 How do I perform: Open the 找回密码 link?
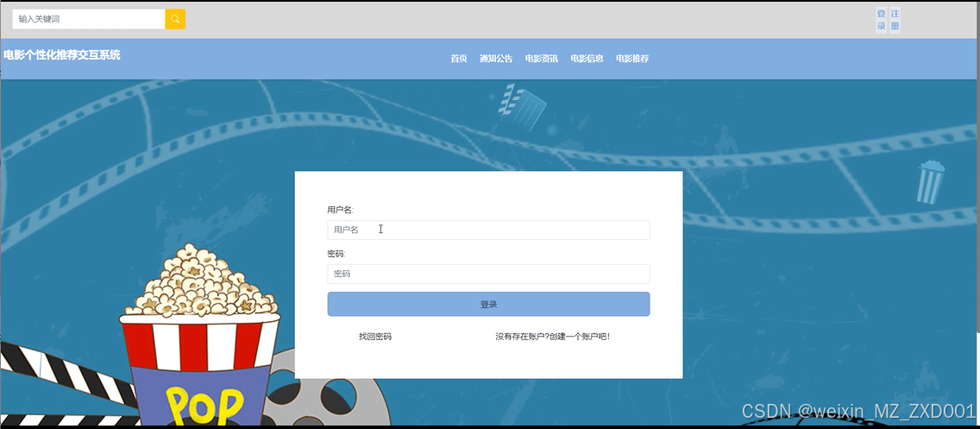click(x=375, y=337)
